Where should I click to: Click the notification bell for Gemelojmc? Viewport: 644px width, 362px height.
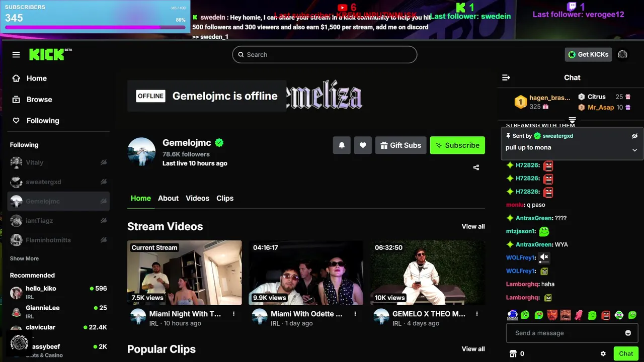(x=342, y=145)
